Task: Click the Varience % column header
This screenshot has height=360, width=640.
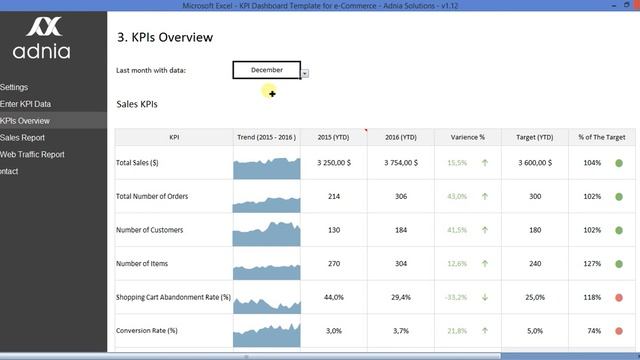Action: [468, 137]
